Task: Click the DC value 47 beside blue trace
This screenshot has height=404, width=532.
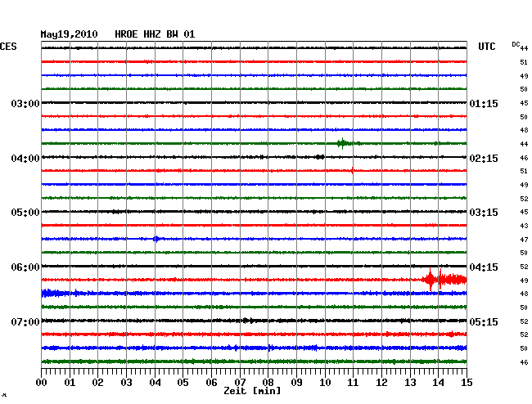Action: tap(524, 240)
